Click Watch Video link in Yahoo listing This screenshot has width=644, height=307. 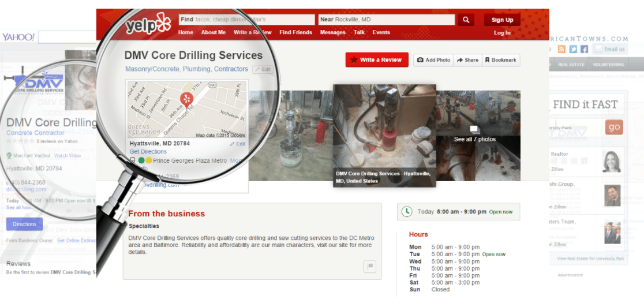68,156
